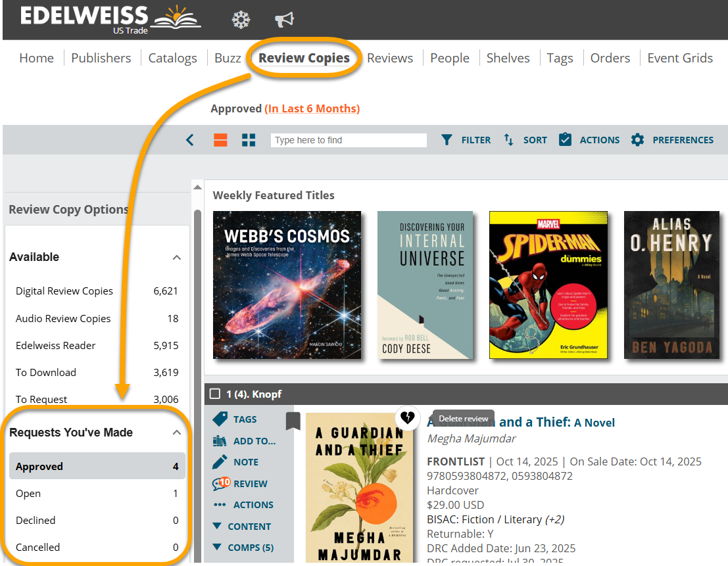
Task: Select Digital Review Copies option
Action: tap(64, 291)
